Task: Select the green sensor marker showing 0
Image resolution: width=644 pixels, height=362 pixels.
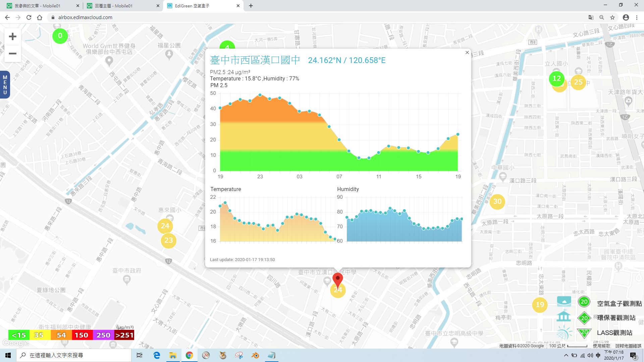Action: coord(60,36)
